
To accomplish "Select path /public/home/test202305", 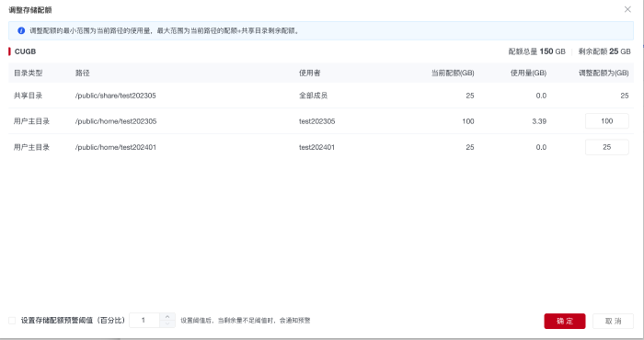I will pos(116,121).
